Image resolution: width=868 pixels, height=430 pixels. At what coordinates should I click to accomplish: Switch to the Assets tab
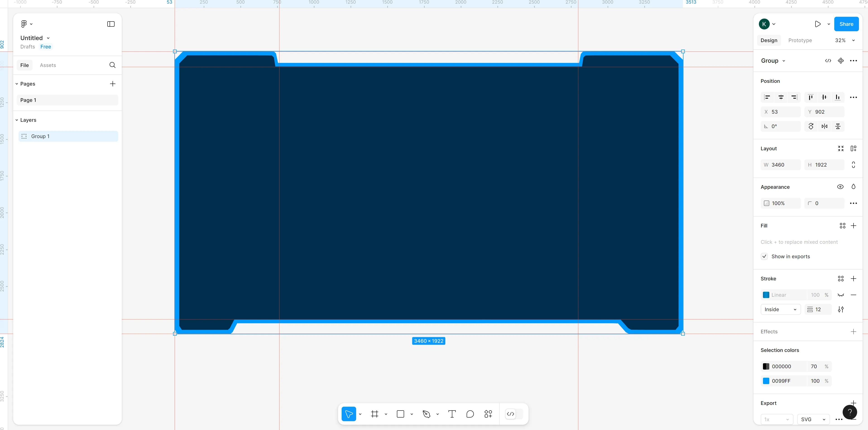click(48, 65)
